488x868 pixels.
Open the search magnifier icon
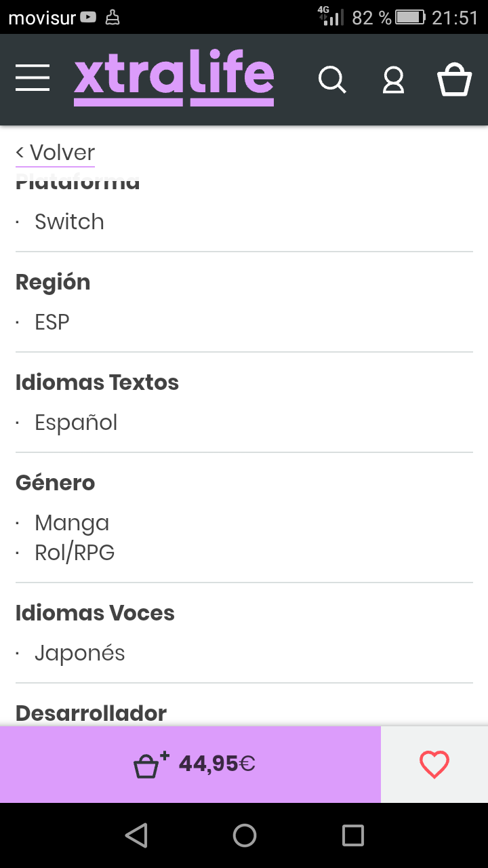point(331,79)
